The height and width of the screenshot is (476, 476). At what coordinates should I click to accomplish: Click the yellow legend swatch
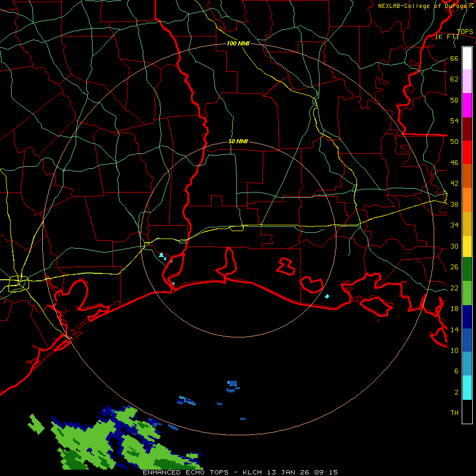pyautogui.click(x=467, y=246)
